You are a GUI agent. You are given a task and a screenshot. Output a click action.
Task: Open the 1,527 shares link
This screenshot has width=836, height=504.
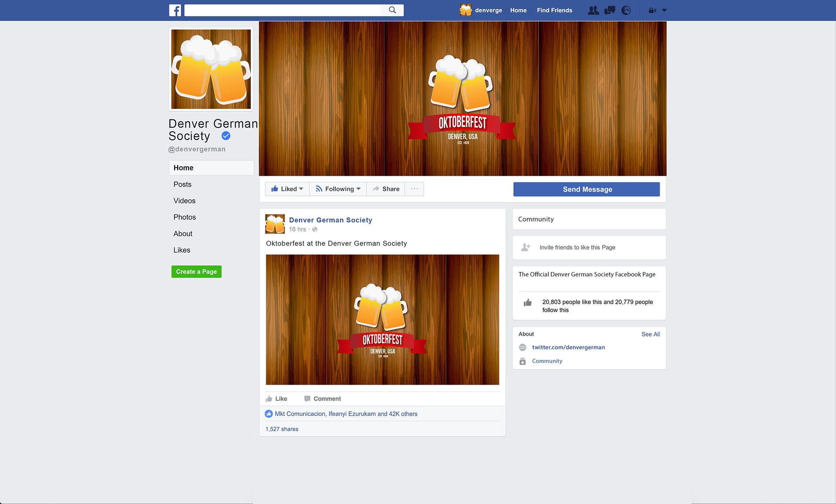tap(282, 429)
